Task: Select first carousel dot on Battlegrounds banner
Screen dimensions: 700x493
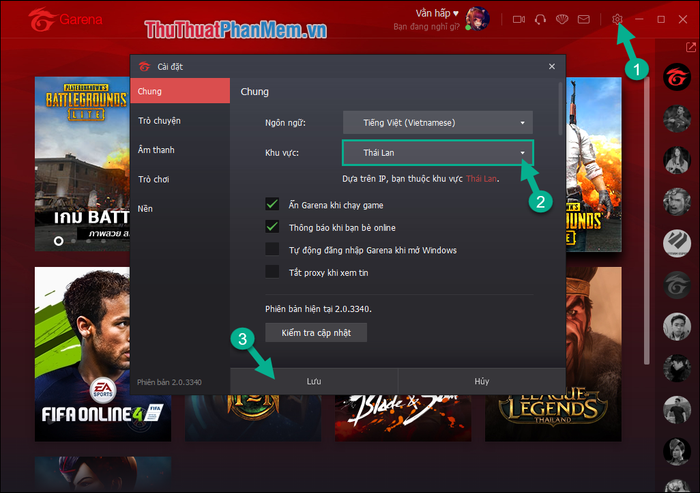Action: 58,241
